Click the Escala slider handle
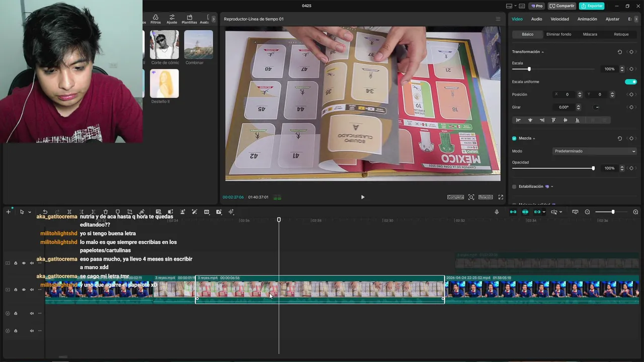 [x=529, y=69]
